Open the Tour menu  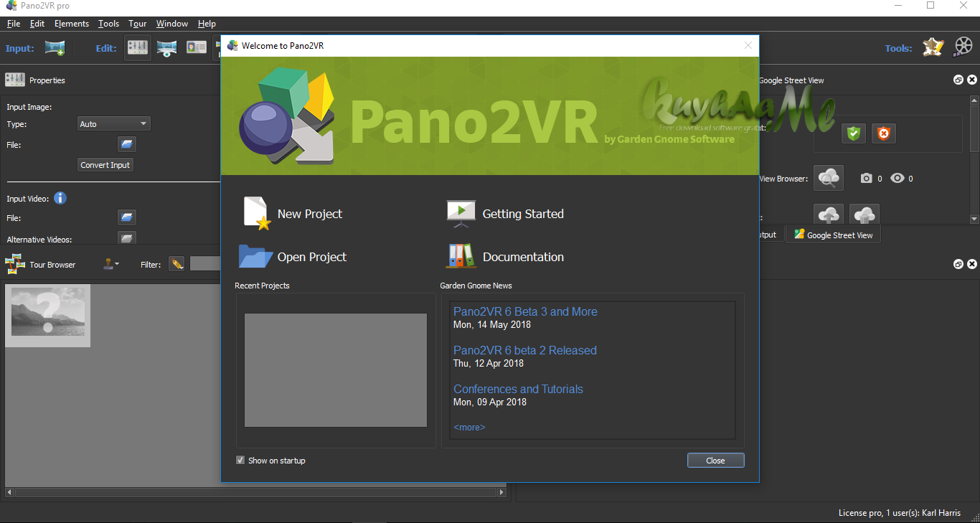coord(138,24)
